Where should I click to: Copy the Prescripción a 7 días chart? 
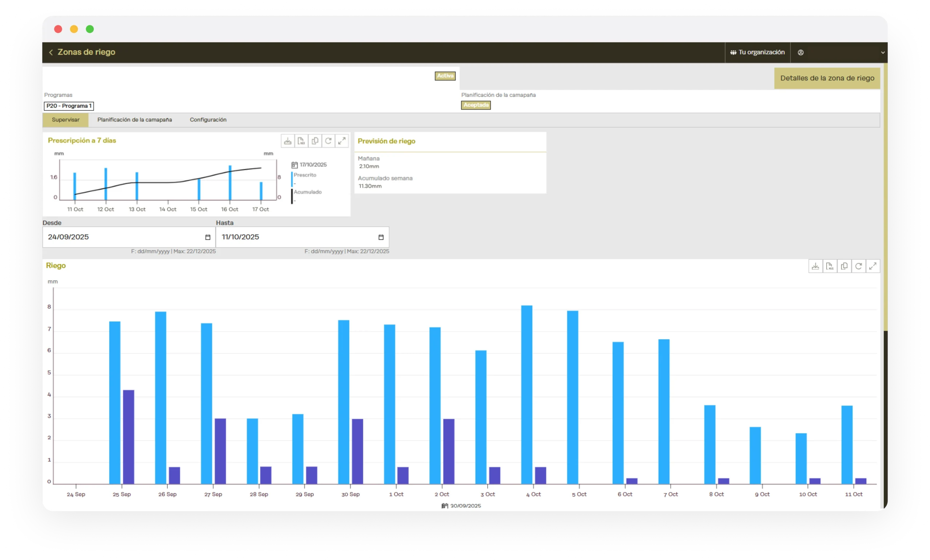[315, 141]
